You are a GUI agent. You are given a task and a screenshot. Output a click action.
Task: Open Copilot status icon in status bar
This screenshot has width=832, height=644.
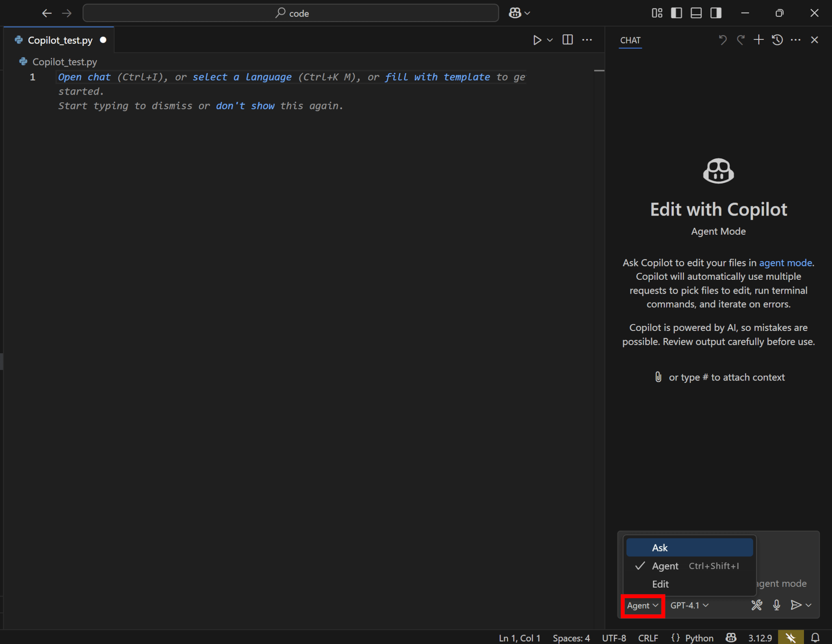[x=731, y=638]
